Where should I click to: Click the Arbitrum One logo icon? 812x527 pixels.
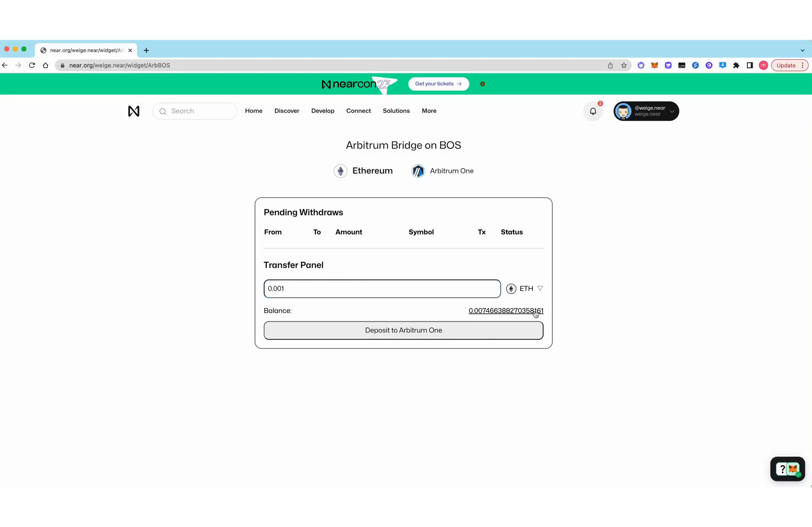coord(418,171)
